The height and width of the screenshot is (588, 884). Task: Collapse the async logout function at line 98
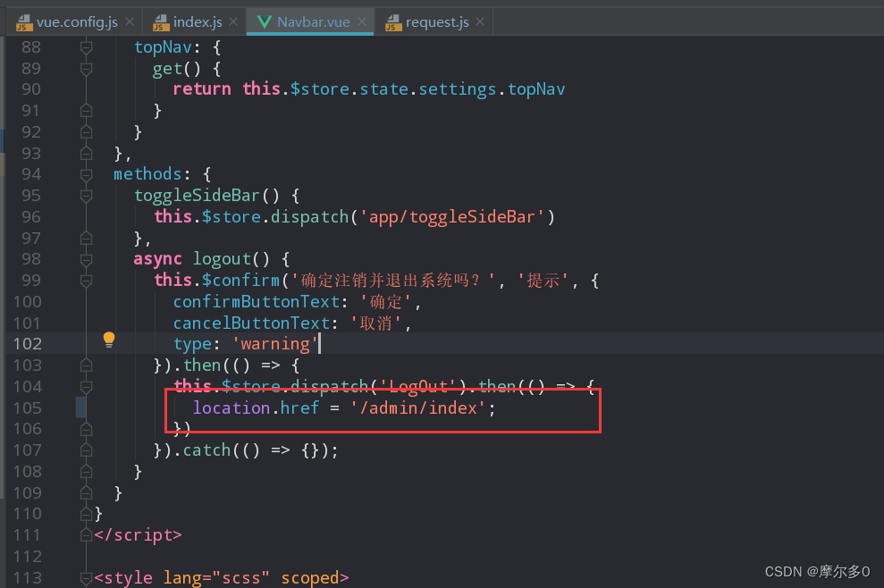click(86, 259)
